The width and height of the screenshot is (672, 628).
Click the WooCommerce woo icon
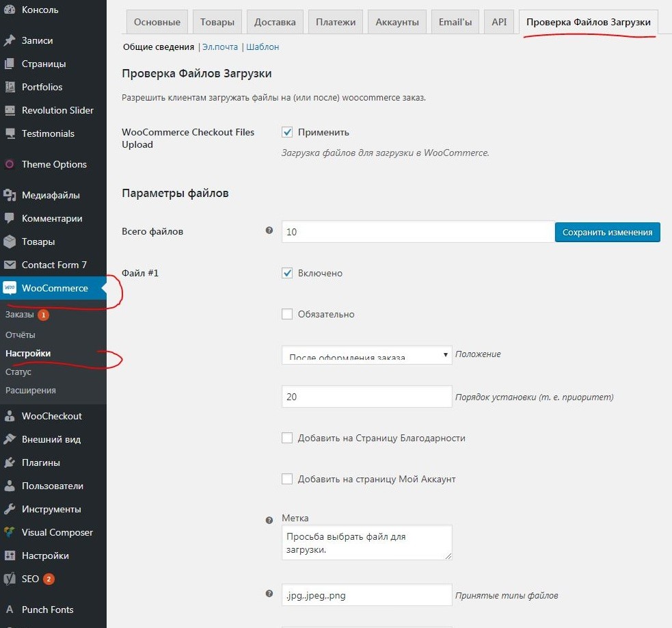pyautogui.click(x=10, y=288)
